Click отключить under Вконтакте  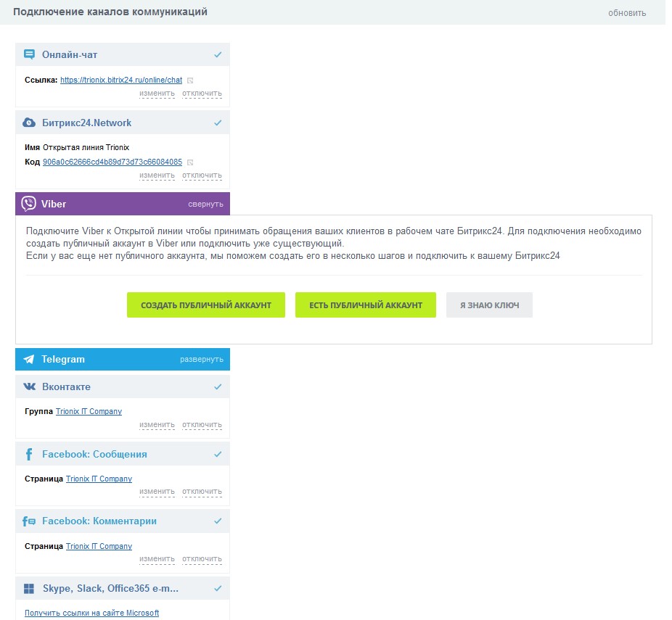tap(202, 425)
